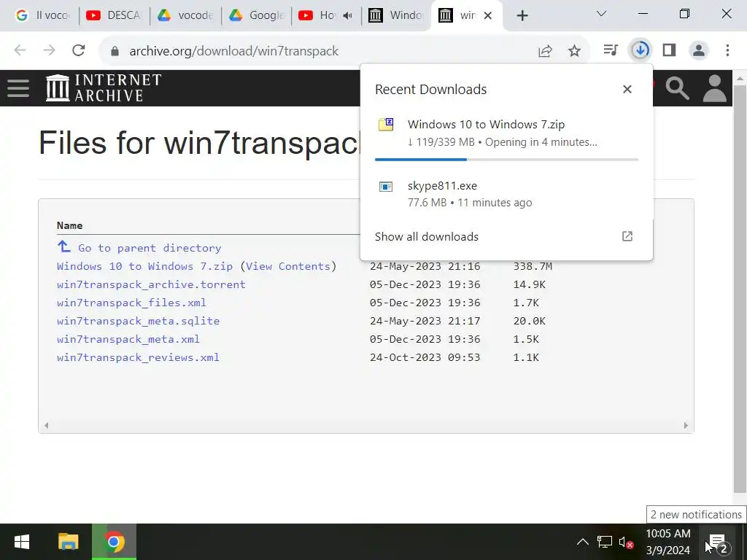Bookmark this page with the star icon

(x=575, y=50)
